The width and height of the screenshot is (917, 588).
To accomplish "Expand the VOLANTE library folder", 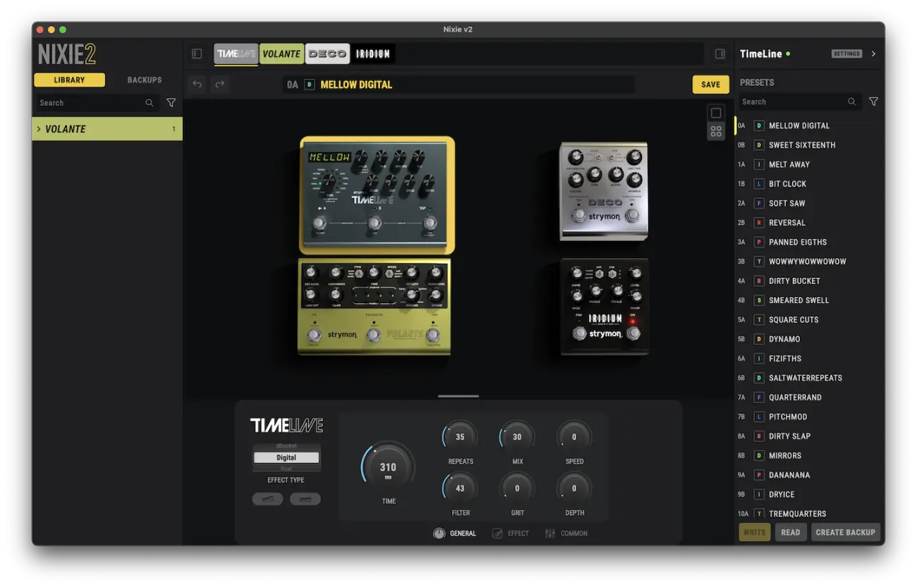I will [107, 129].
